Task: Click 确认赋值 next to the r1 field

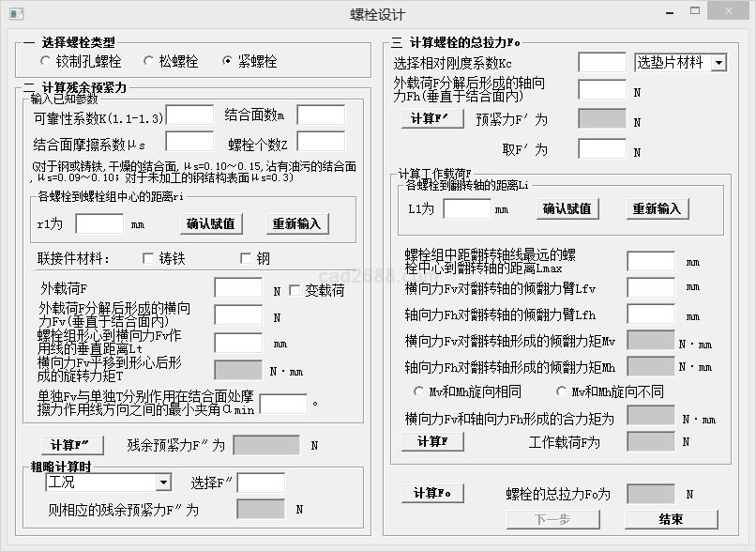Action: click(x=211, y=224)
